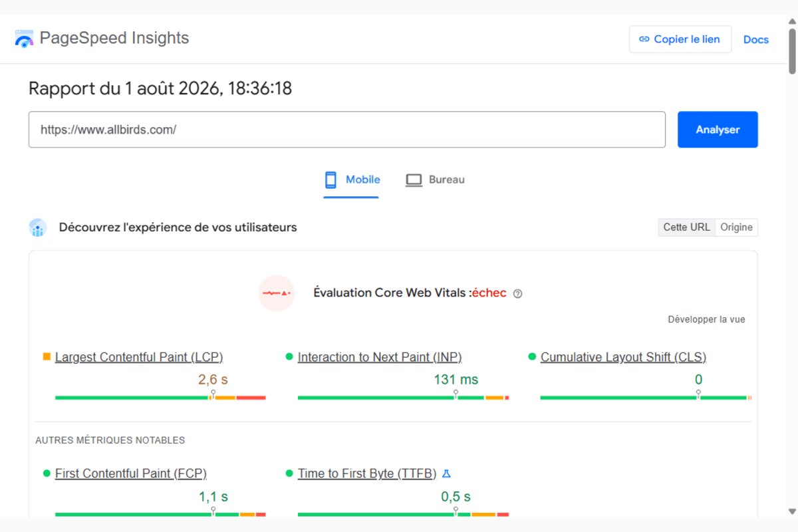Viewport: 798px width, 532px height.
Task: Select the Cette URL toggle option
Action: 687,227
